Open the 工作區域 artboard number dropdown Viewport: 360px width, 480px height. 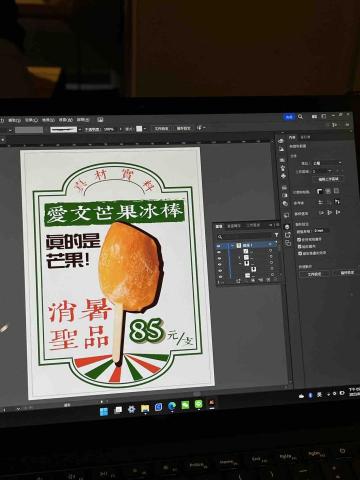click(x=323, y=171)
